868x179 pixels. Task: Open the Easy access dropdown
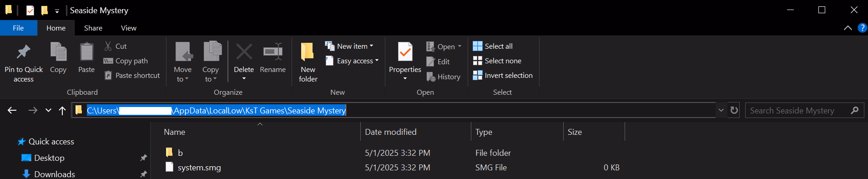pyautogui.click(x=352, y=61)
